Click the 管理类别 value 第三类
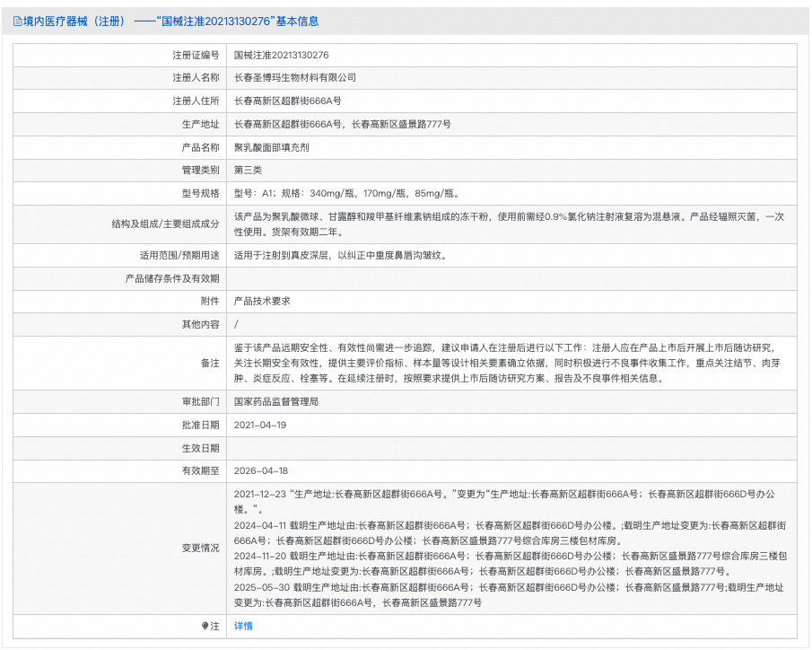Viewport: 812px width, 650px height. click(x=249, y=170)
